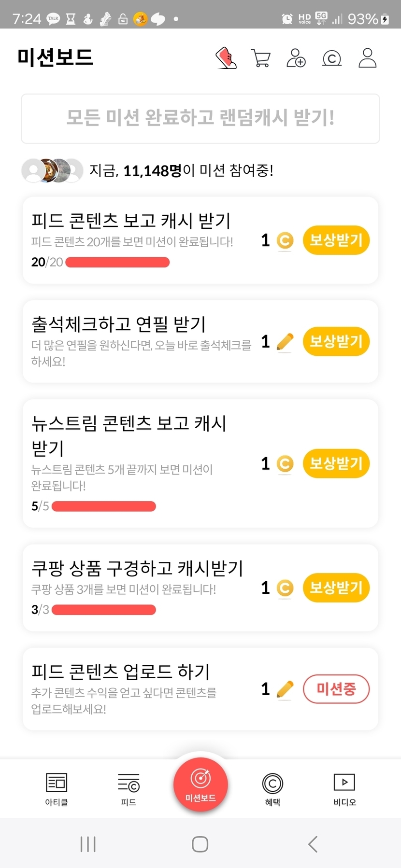Tap the 미션중 button for 피드 콘텐츠 업로드
The image size is (401, 868).
[336, 689]
